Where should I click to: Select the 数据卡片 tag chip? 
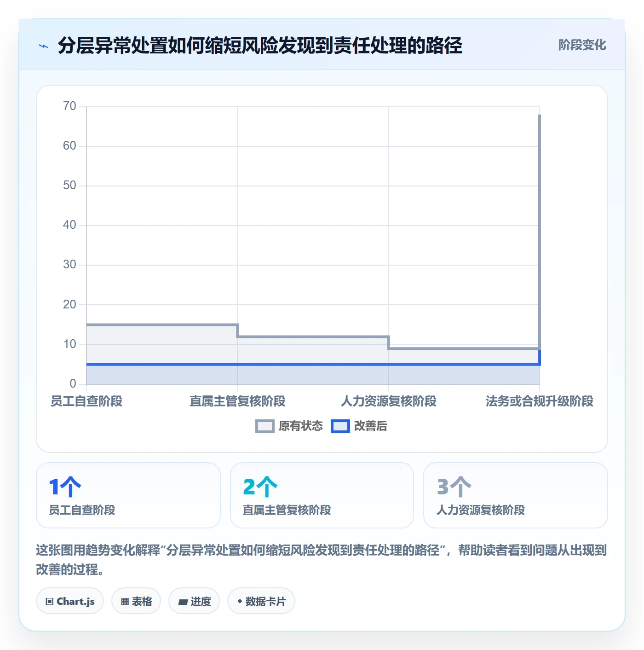pyautogui.click(x=261, y=601)
